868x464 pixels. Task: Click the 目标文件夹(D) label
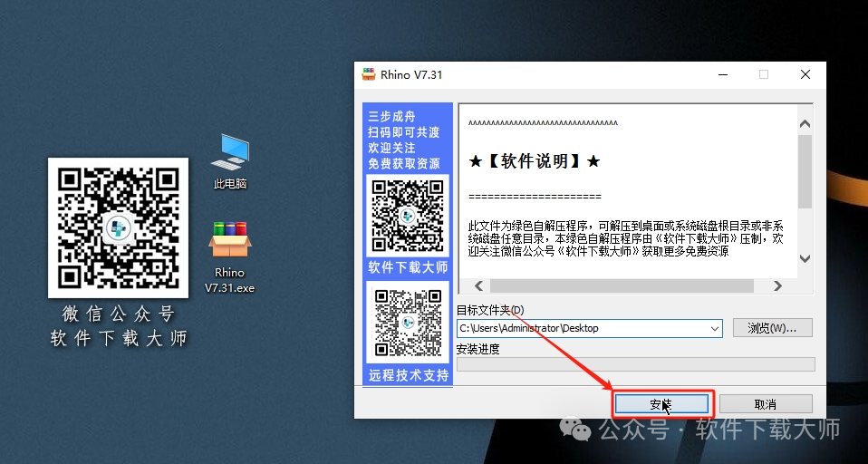click(x=490, y=310)
